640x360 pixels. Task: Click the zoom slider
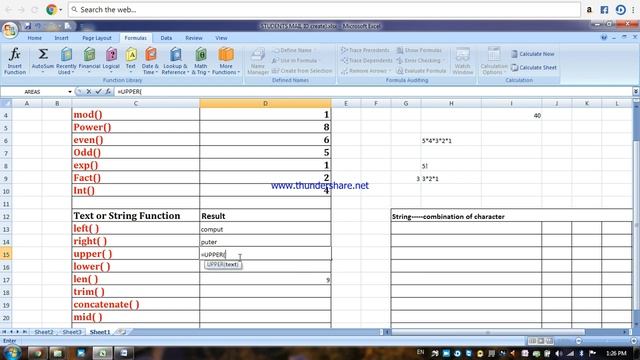pos(606,340)
